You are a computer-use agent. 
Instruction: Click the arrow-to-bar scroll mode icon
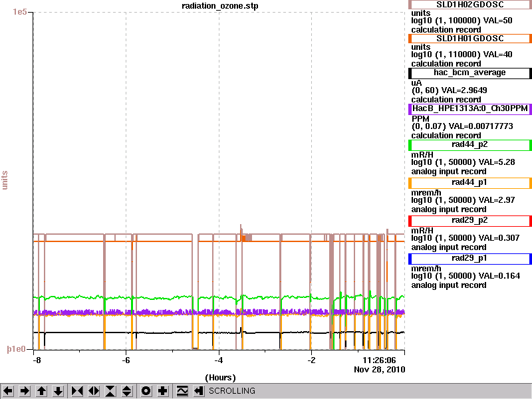(x=199, y=391)
